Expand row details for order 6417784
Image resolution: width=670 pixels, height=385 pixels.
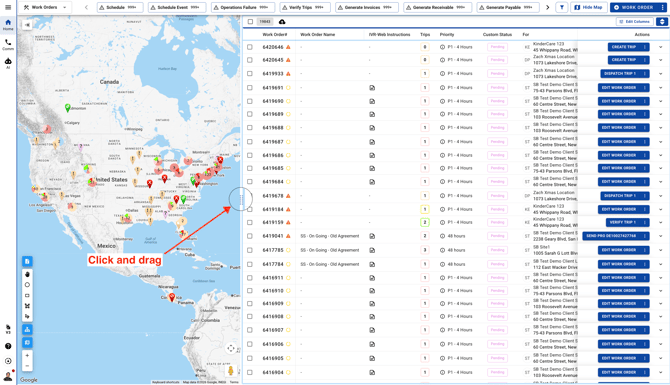click(661, 264)
